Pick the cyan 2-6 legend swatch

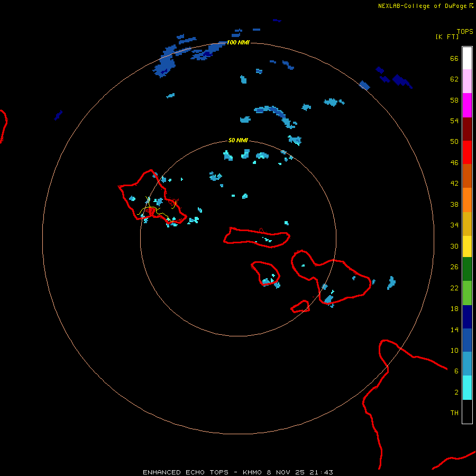pos(467,388)
